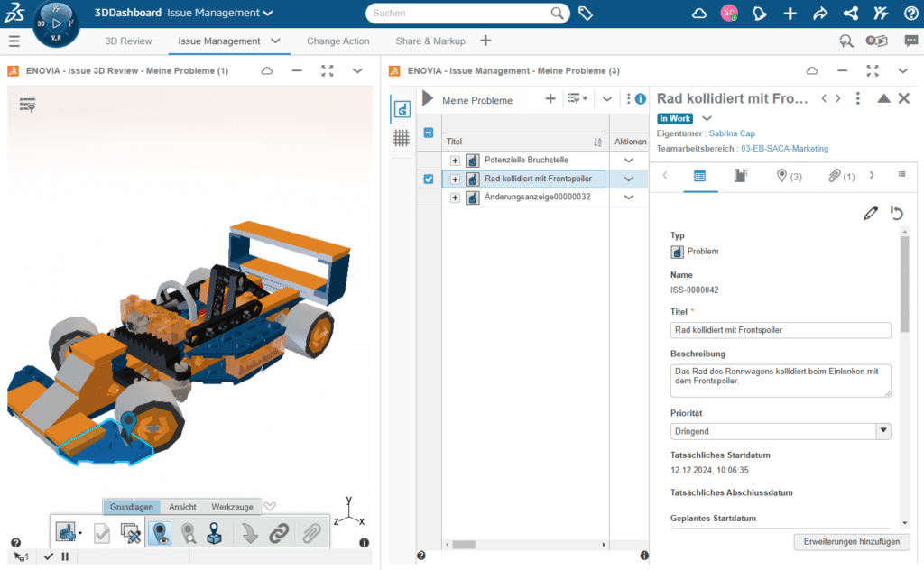The image size is (924, 570).
Task: Uncheck the Rad kollidiert mit Frontspoiler row checkbox
Action: point(427,179)
